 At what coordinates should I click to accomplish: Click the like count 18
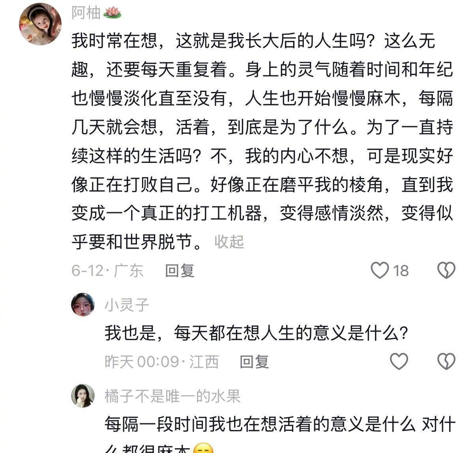(x=401, y=271)
